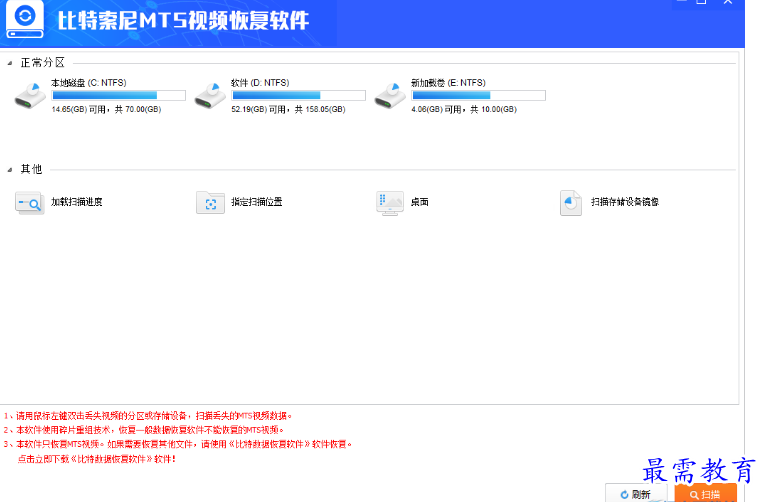This screenshot has height=502, width=764.
Task: Click the 刷新 refresh button
Action: (636, 494)
